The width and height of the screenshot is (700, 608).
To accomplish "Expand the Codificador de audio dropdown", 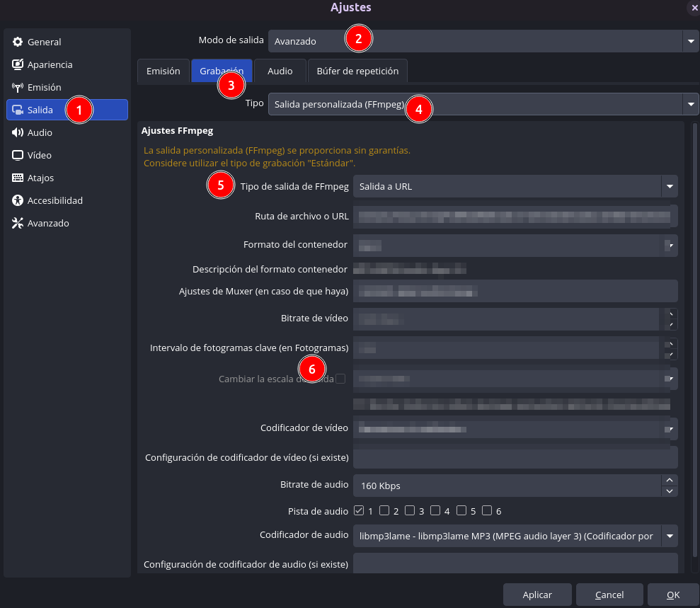I will pyautogui.click(x=515, y=536).
